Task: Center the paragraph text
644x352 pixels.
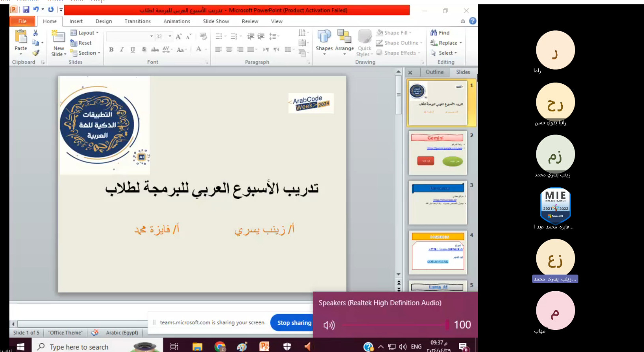Action: [229, 49]
